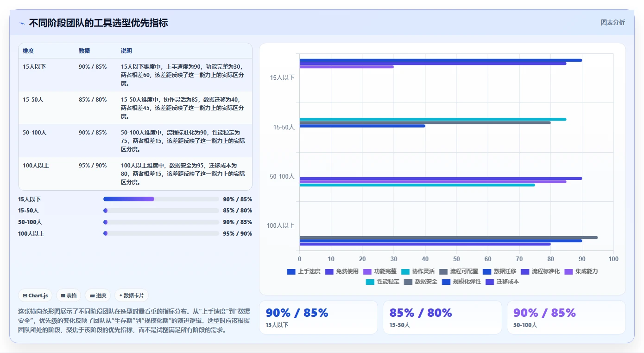Click the lightning icon beside the page title
Screen dimensions: 644x353
tap(22, 23)
